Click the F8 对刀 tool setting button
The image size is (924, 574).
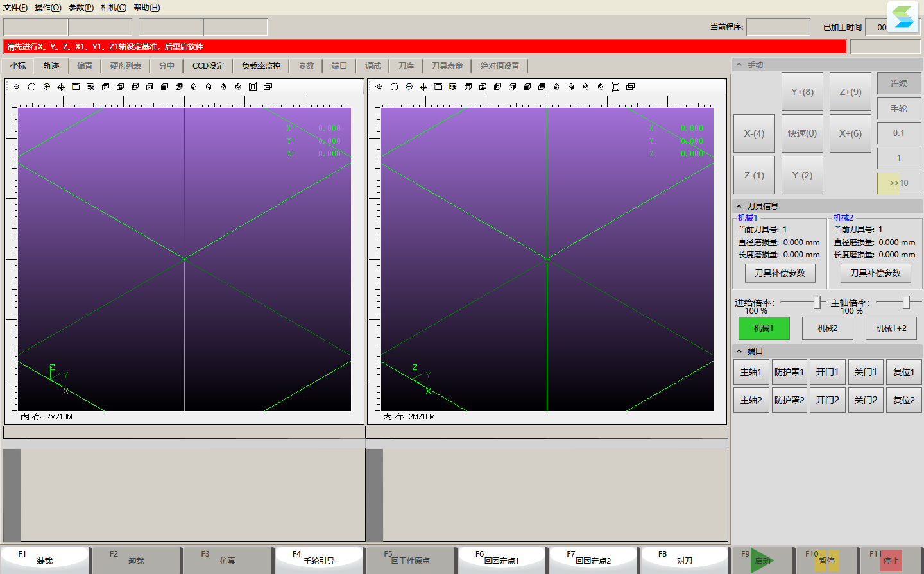685,560
